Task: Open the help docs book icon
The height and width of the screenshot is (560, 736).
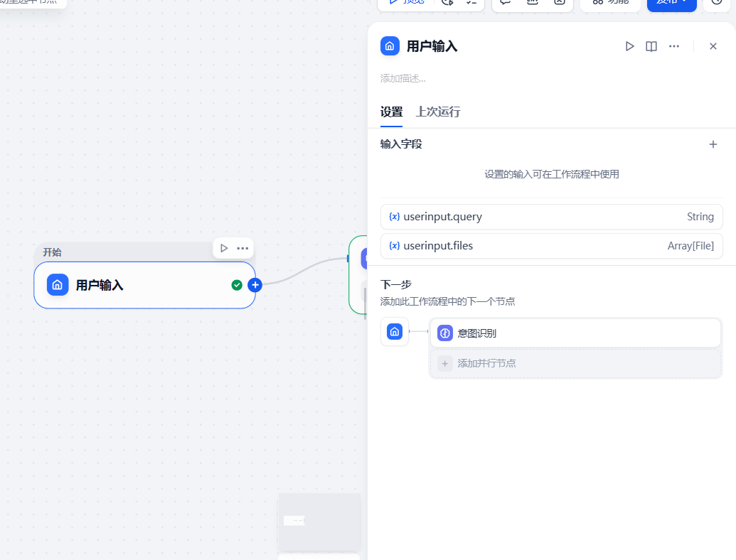Action: [651, 46]
